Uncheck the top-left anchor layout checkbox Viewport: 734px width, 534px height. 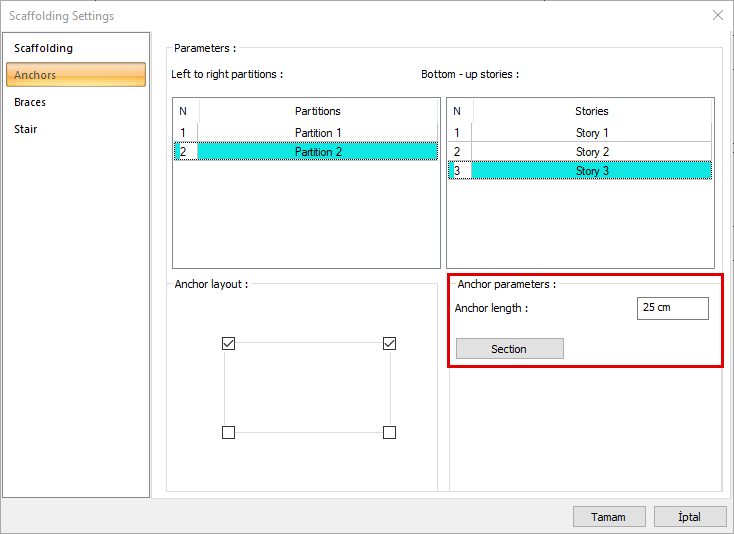pos(228,344)
